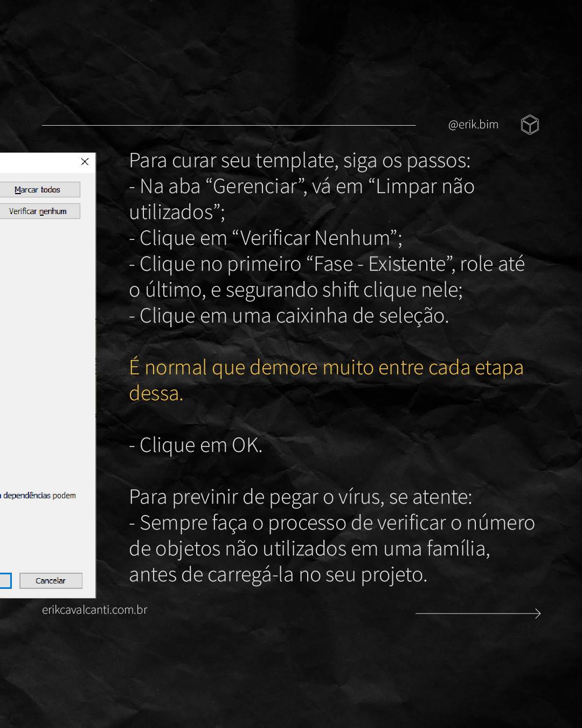The width and height of the screenshot is (582, 728).
Task: Click the "Para curar seu template" line
Action: coord(300,161)
